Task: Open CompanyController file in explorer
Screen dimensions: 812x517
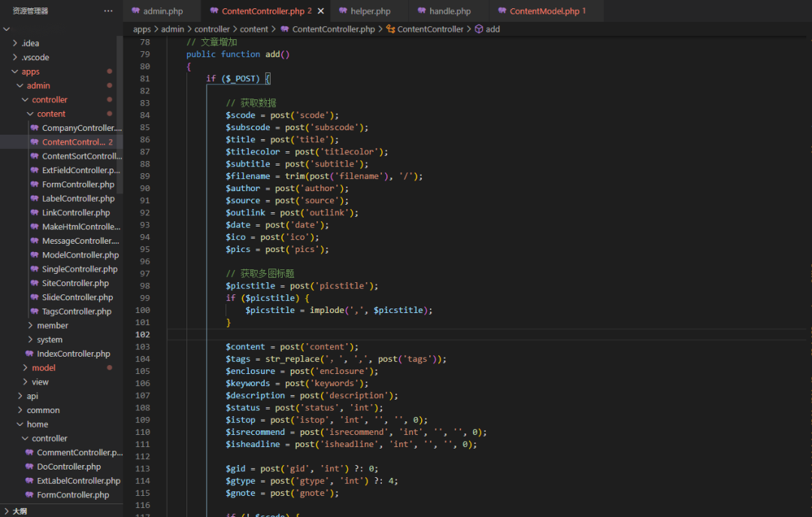Action: coord(82,128)
